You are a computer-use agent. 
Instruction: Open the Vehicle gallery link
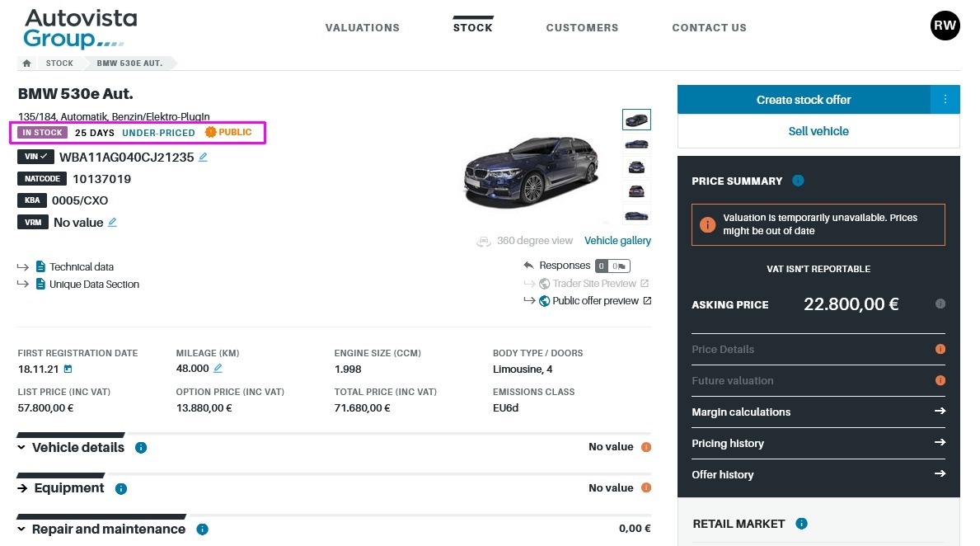[x=617, y=241]
